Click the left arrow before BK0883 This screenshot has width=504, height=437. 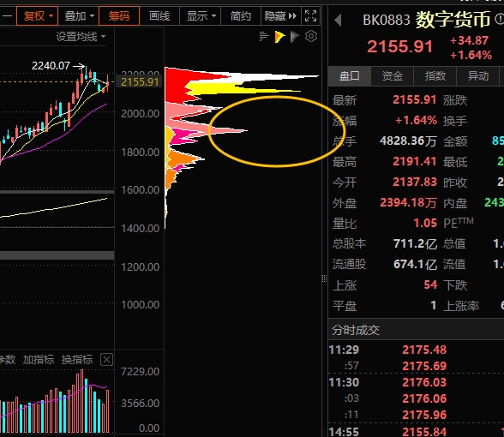tap(338, 21)
